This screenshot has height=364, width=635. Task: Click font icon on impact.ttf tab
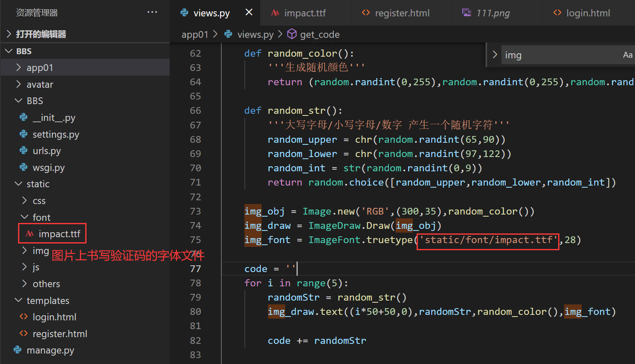[x=275, y=13]
